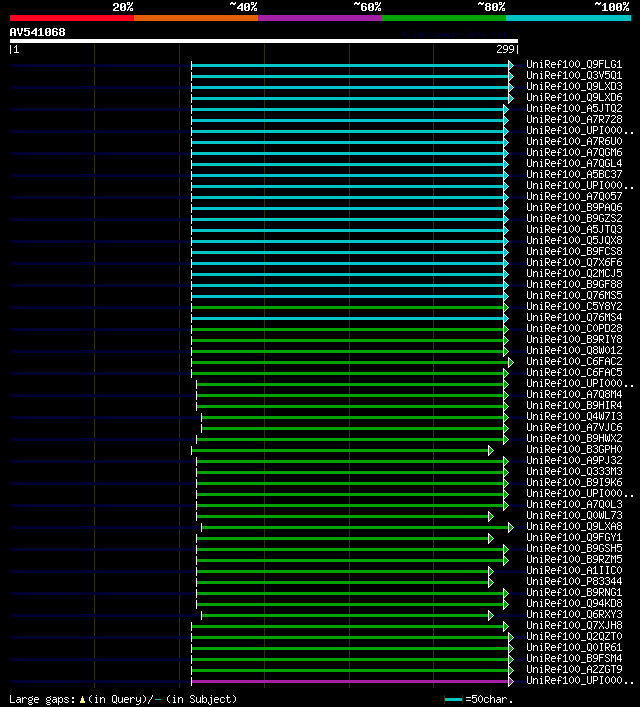
Task: Select hit label UniRef100_Q9LXA8
Action: click(x=574, y=526)
